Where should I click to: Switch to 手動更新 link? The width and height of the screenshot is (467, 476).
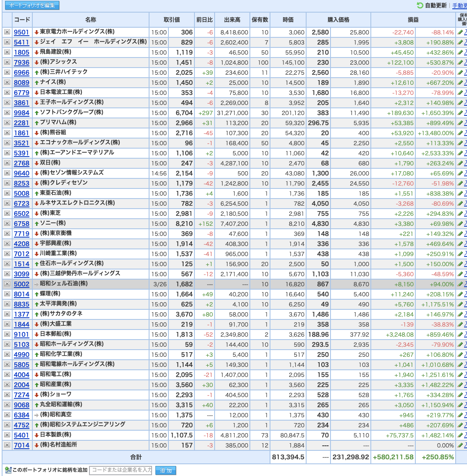click(459, 5)
